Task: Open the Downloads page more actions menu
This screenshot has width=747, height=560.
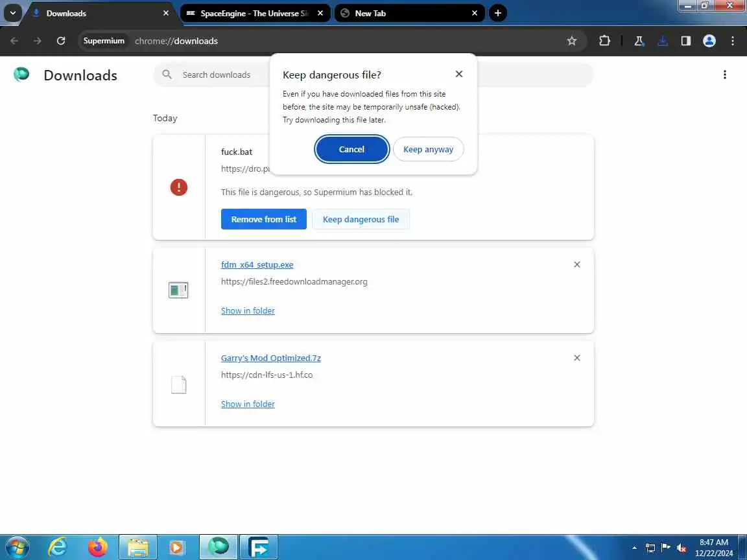Action: [724, 75]
